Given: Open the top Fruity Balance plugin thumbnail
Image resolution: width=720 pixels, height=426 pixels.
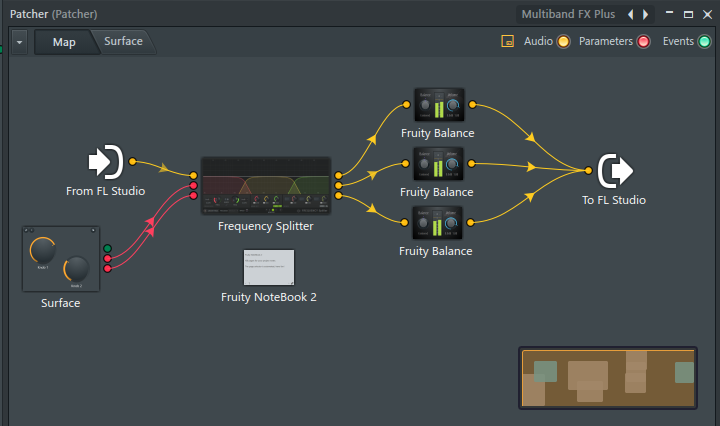Looking at the screenshot, I should [x=439, y=105].
